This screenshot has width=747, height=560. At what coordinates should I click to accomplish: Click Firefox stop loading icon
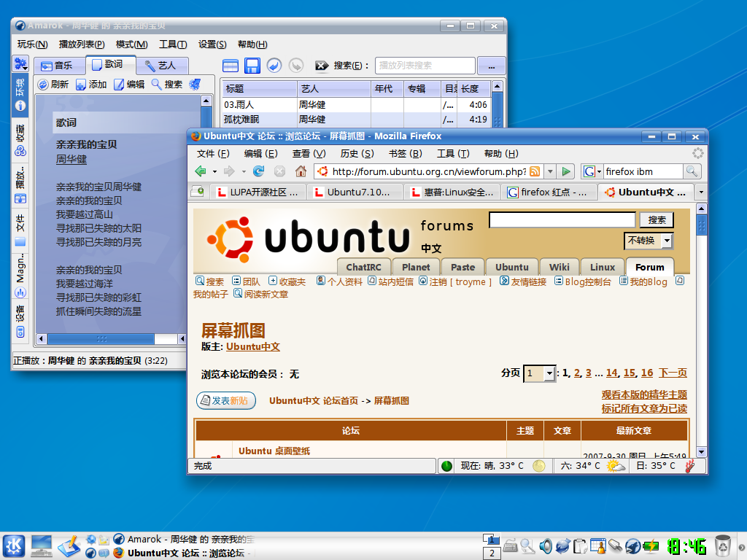(x=279, y=171)
